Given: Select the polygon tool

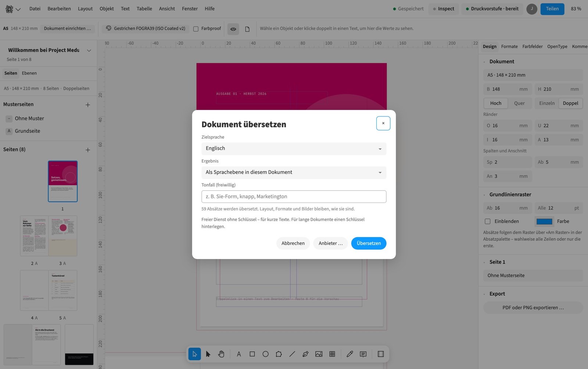Looking at the screenshot, I should 279,354.
